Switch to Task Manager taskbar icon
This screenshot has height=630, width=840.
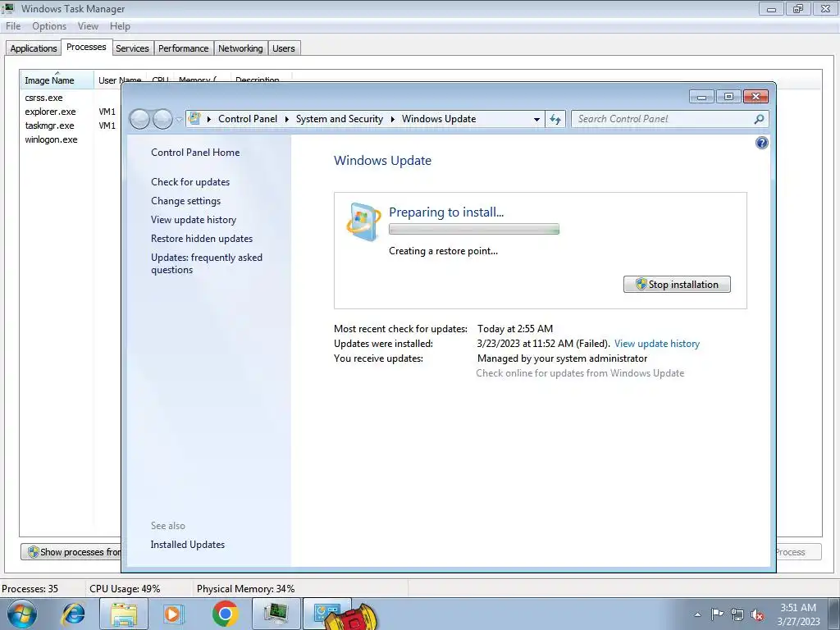tap(276, 614)
